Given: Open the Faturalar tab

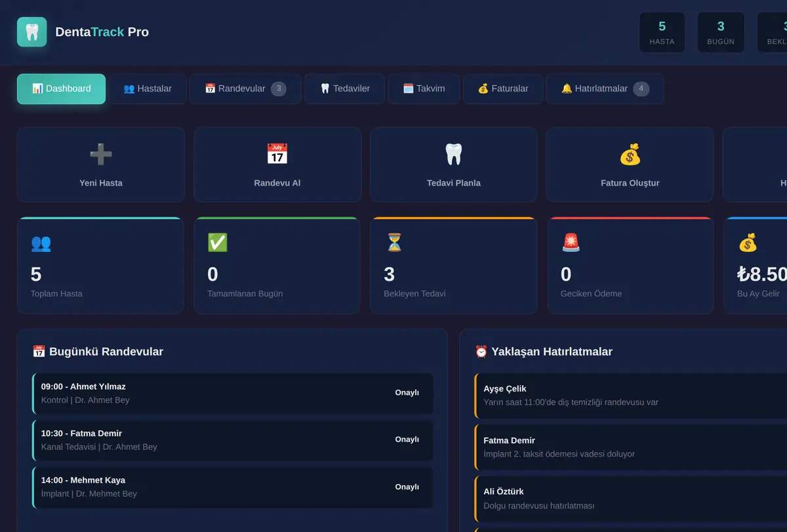Looking at the screenshot, I should click(x=503, y=89).
